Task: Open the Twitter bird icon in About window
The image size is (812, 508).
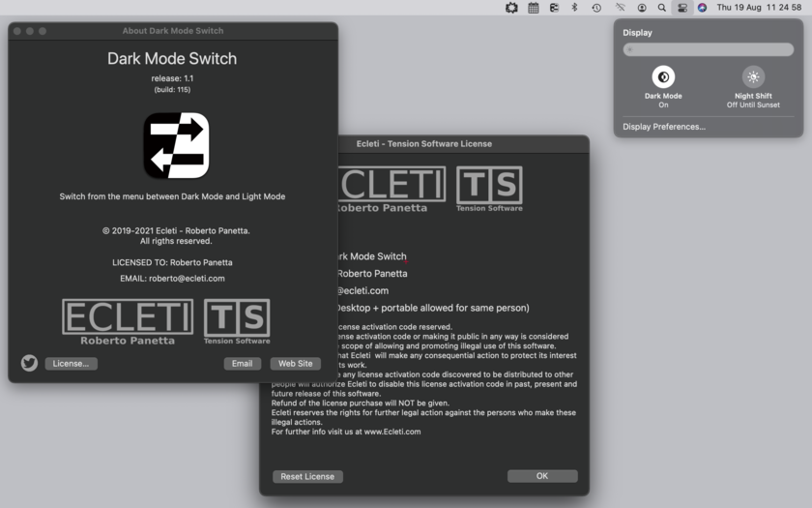Action: (30, 363)
